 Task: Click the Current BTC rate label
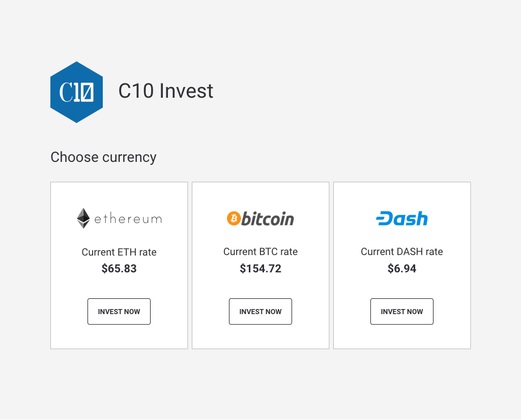(260, 251)
